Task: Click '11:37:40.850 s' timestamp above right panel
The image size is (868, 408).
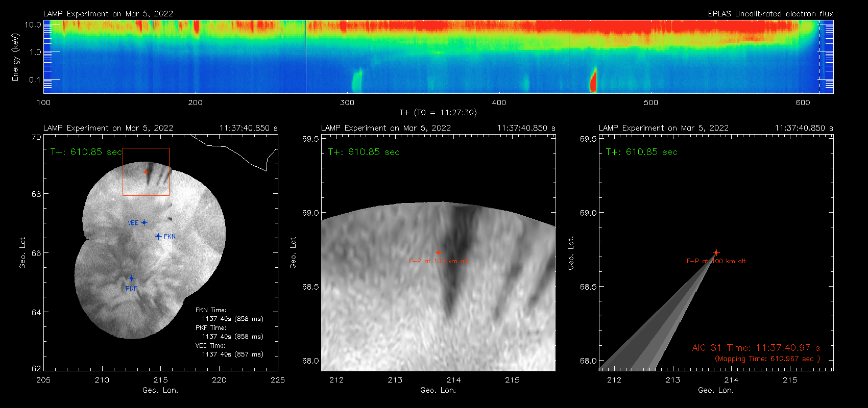Action: click(804, 128)
